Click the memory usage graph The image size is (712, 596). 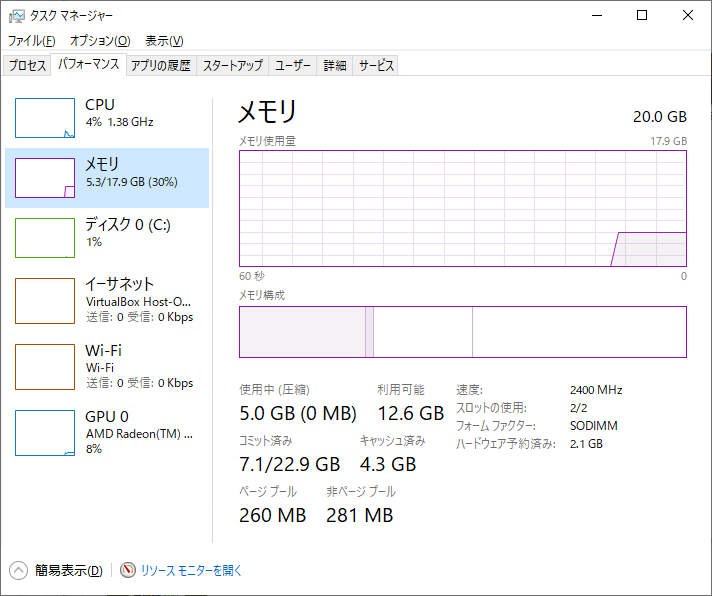463,208
